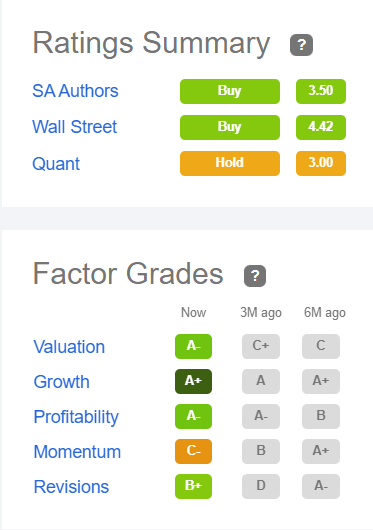Click the 3.50 SA Authors score
Viewport: 373px width, 530px height.
click(x=321, y=91)
